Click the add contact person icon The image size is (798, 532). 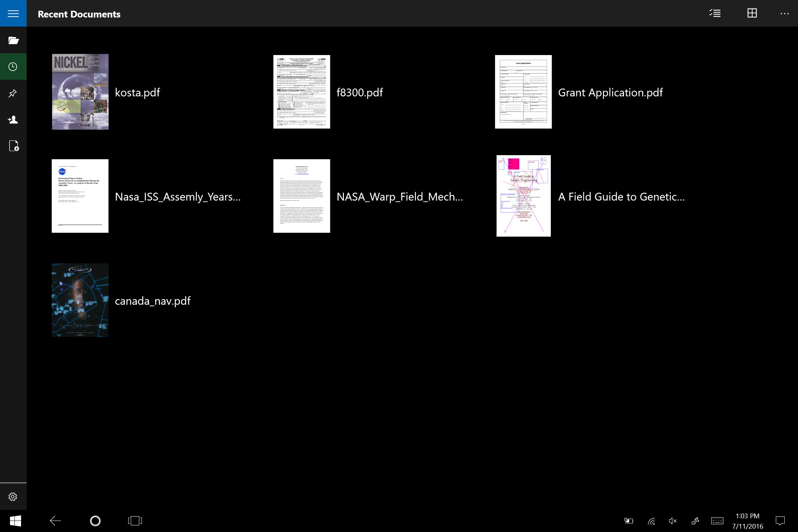[13, 120]
